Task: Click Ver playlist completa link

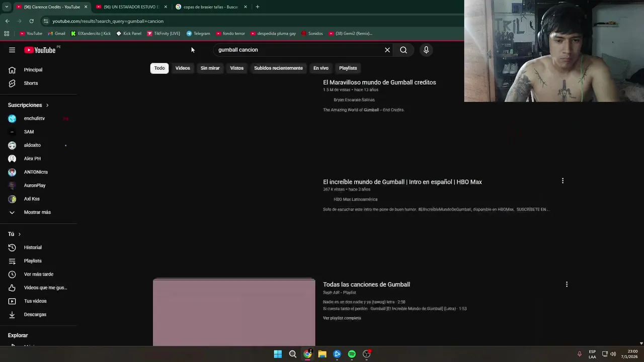Action: (x=342, y=318)
